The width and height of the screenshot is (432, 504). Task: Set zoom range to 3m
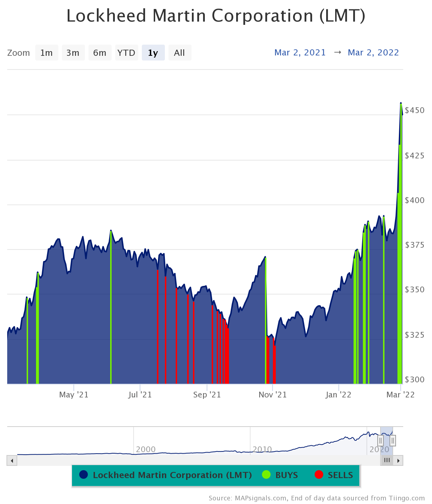[73, 53]
